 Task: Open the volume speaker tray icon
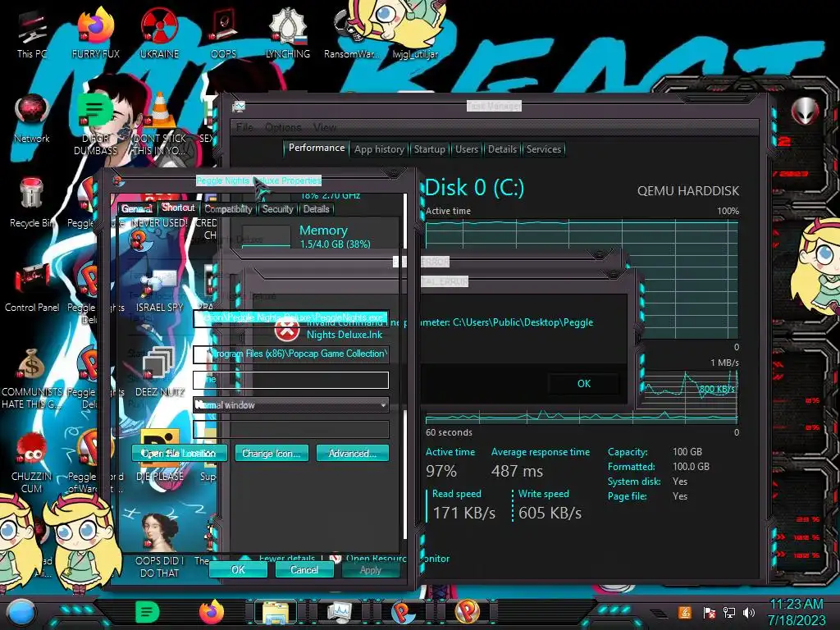pos(749,612)
